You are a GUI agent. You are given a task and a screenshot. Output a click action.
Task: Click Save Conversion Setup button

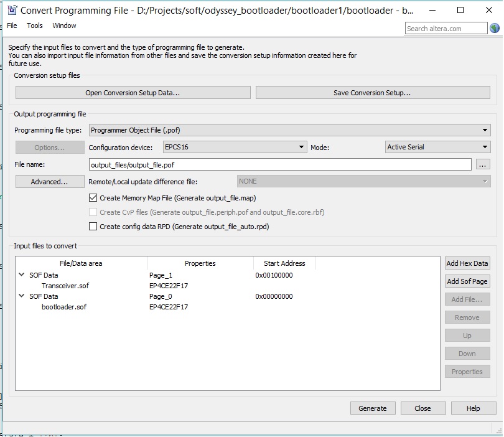click(373, 93)
